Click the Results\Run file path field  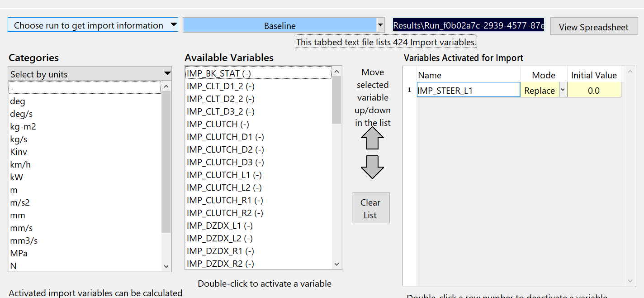click(x=469, y=25)
